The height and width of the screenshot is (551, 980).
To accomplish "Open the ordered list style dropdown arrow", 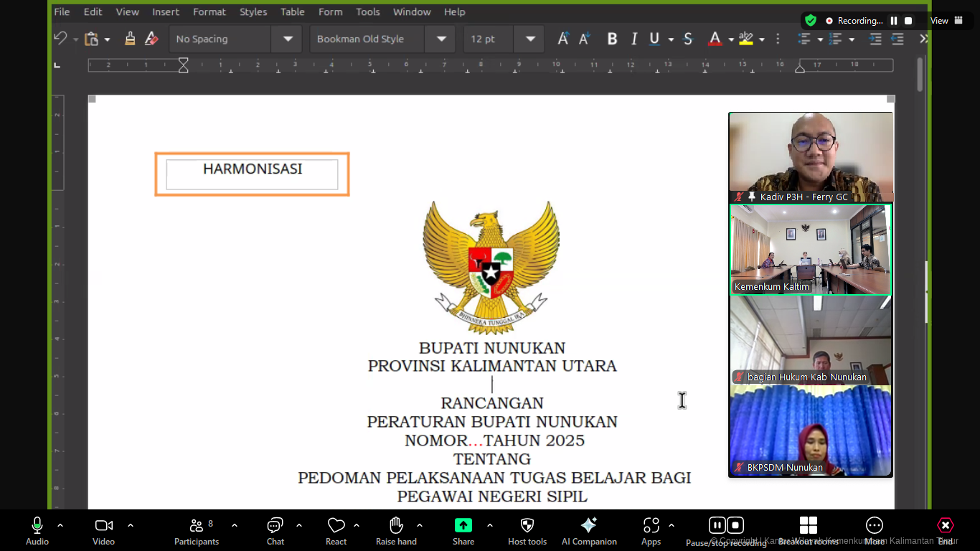I will point(852,39).
